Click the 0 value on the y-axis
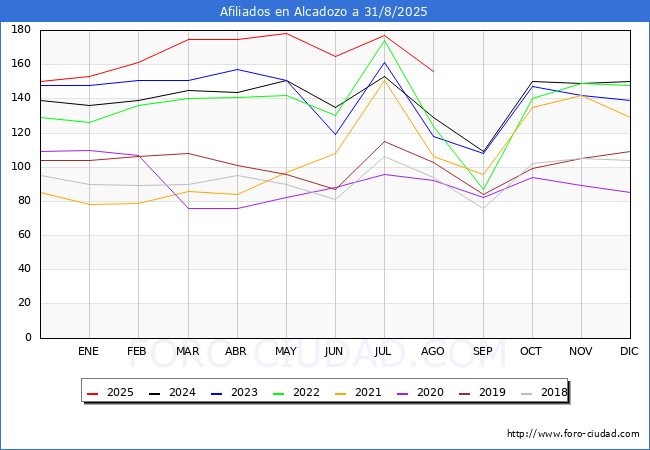This screenshot has height=450, width=650. [x=29, y=338]
